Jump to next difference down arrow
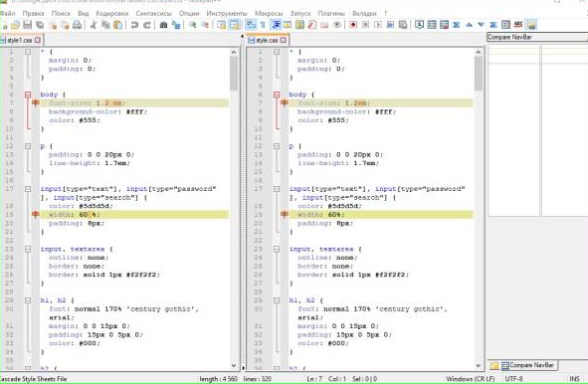Screen dimensions: 588x384 click(482, 25)
